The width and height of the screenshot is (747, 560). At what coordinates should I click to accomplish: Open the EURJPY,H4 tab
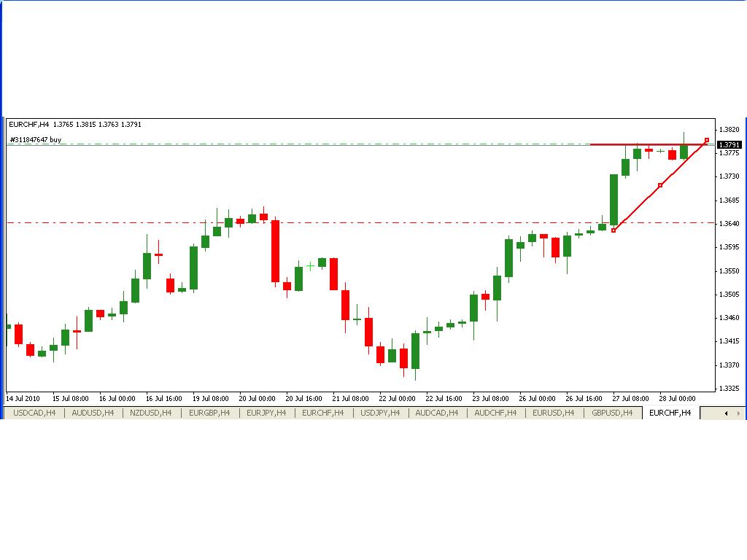267,413
